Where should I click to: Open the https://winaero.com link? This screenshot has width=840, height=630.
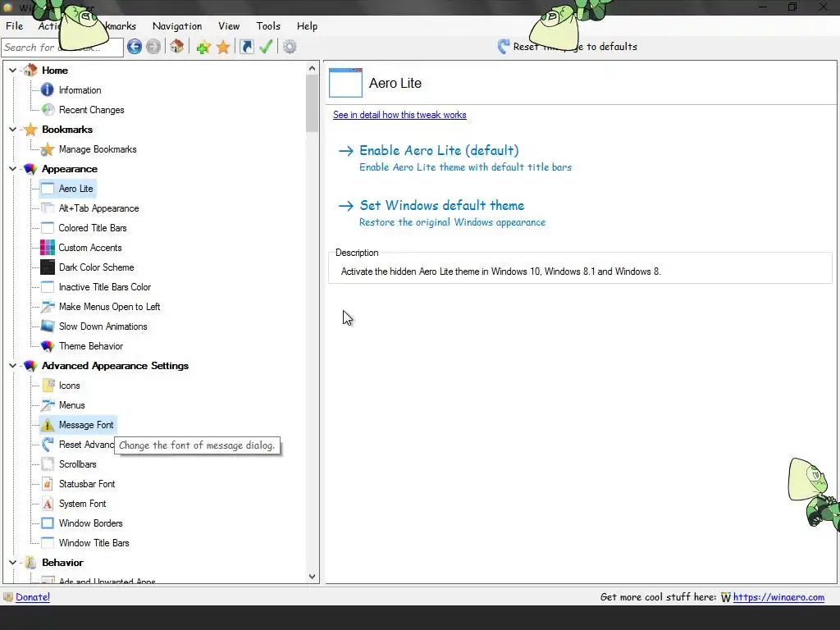(x=778, y=597)
